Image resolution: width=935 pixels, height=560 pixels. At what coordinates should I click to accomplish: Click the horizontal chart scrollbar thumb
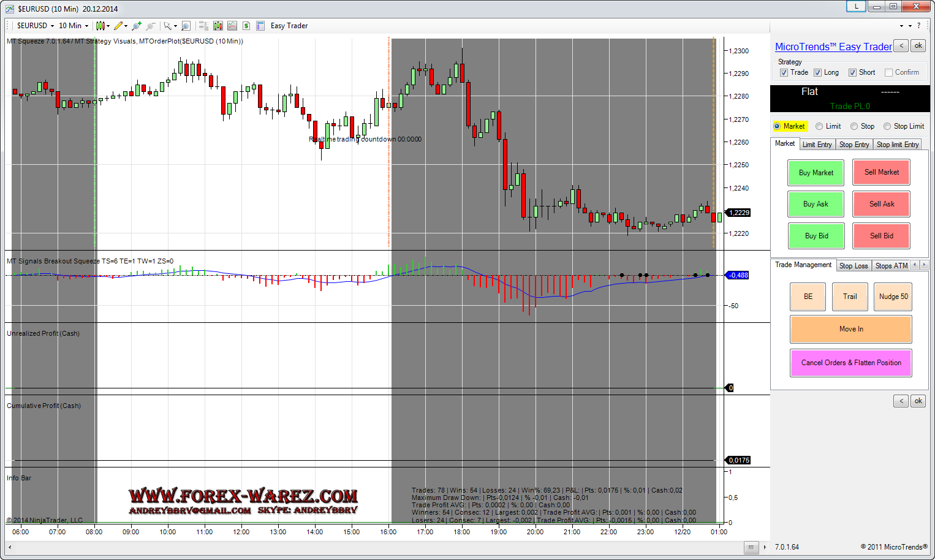point(751,547)
